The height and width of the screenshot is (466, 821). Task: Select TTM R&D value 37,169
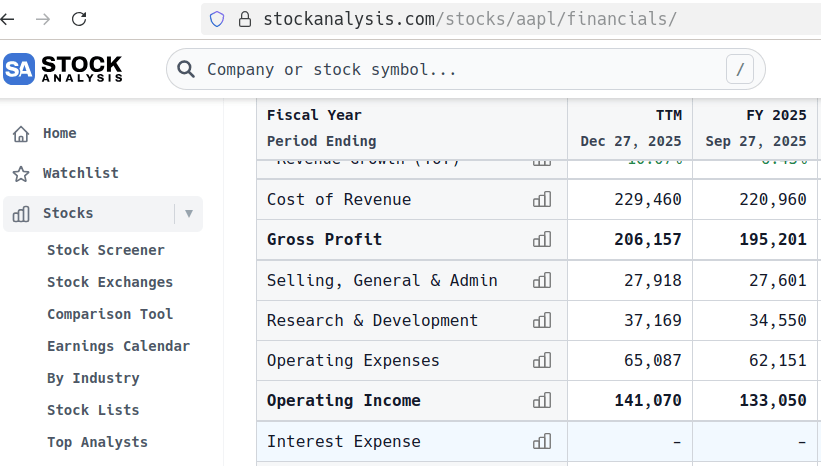click(x=653, y=320)
